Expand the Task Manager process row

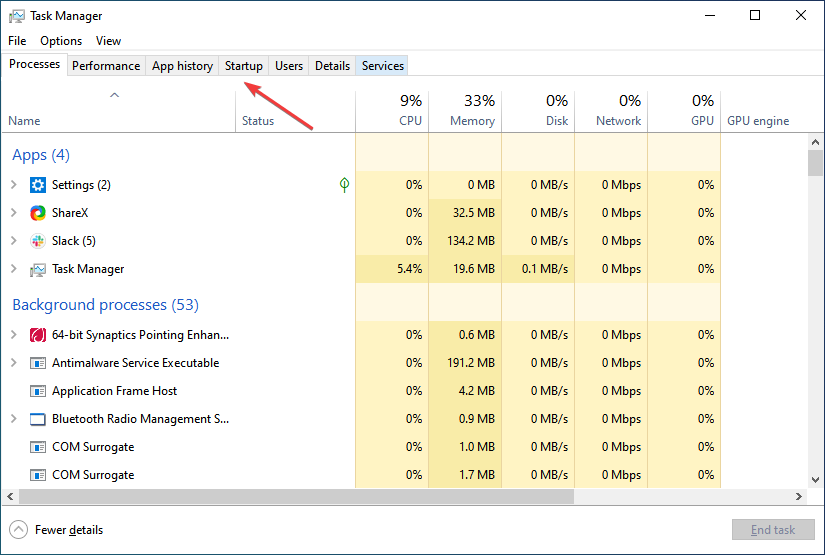(14, 269)
